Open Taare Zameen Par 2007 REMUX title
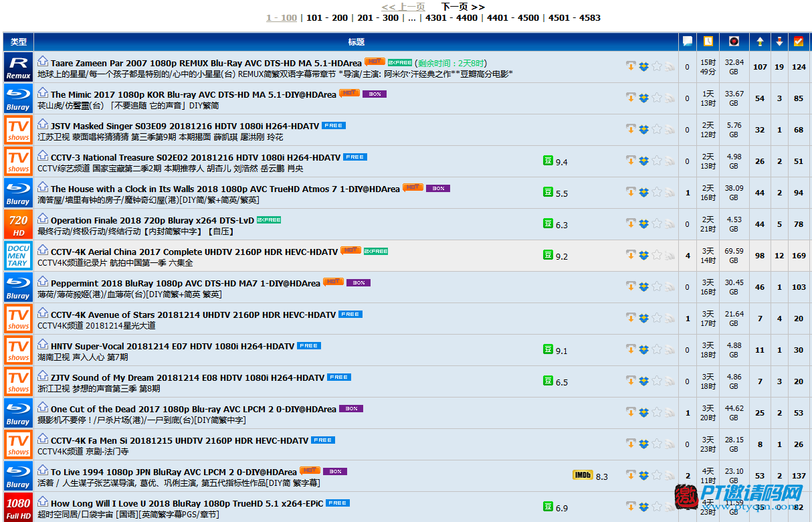 click(x=206, y=63)
